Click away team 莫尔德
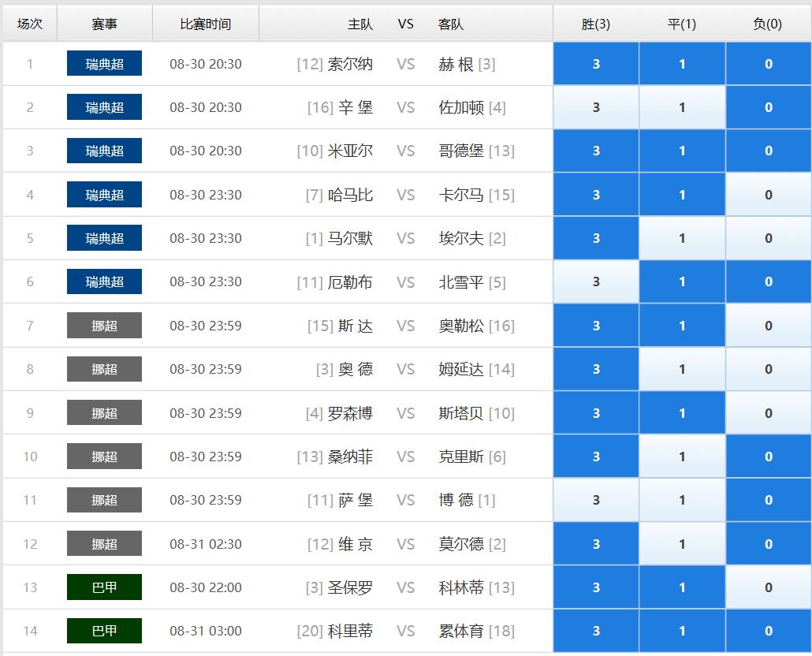The height and width of the screenshot is (656, 812). pos(461,544)
